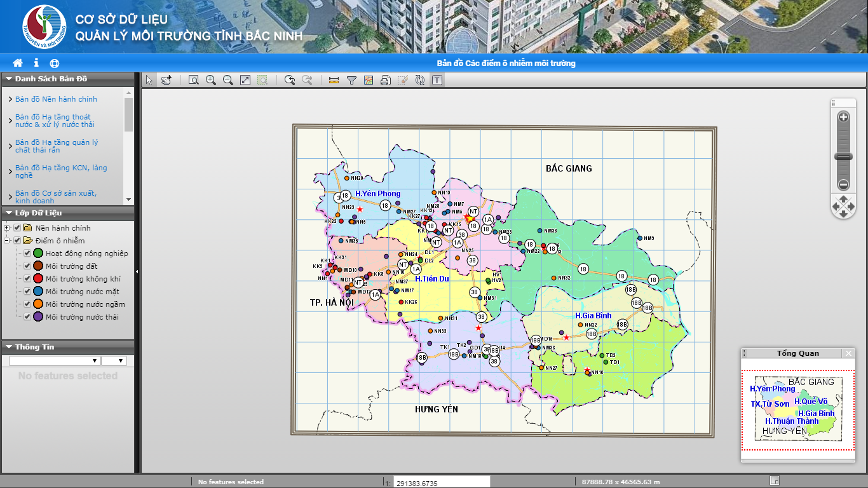Click the H.Yên Phong label on the map

(x=377, y=193)
